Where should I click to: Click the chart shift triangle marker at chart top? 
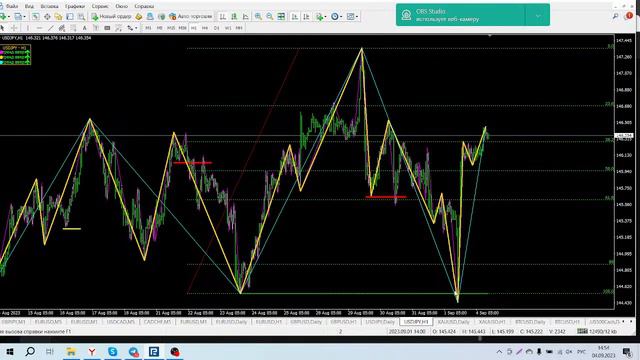(490, 36)
